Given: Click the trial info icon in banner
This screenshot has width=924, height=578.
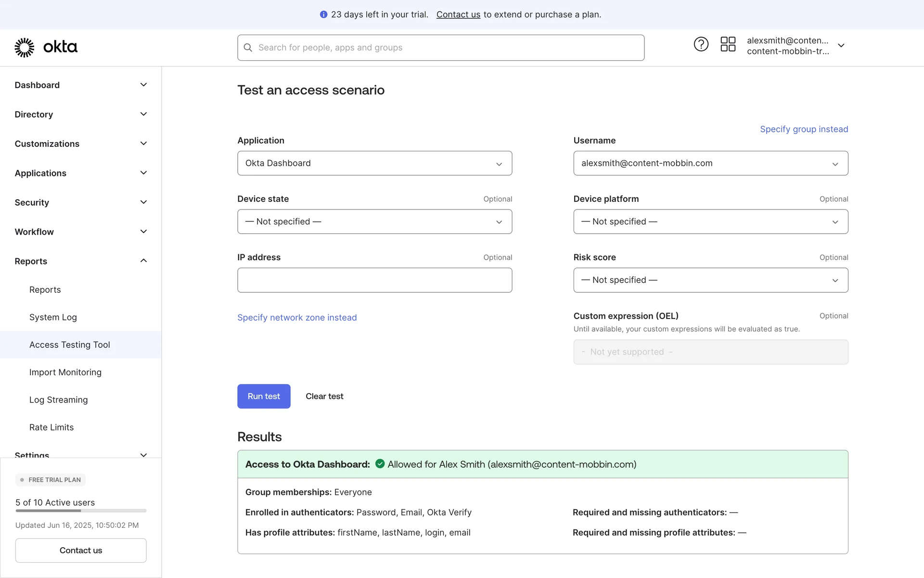Looking at the screenshot, I should 323,14.
